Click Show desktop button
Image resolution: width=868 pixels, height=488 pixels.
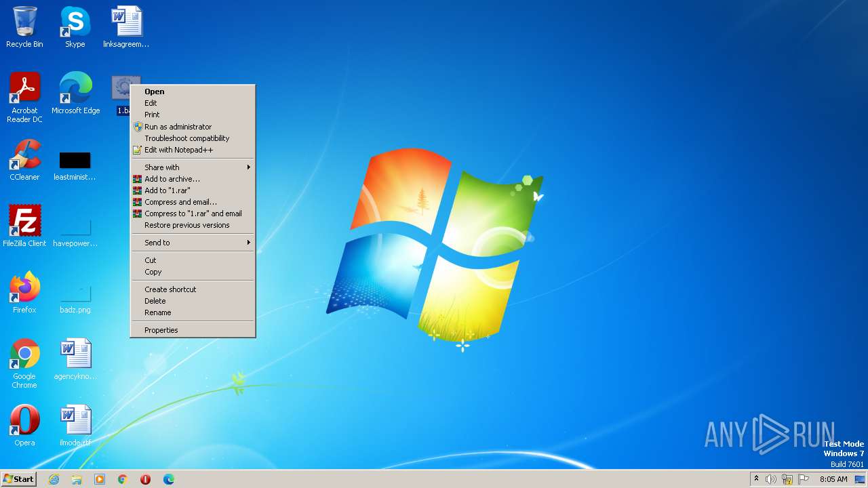click(860, 479)
